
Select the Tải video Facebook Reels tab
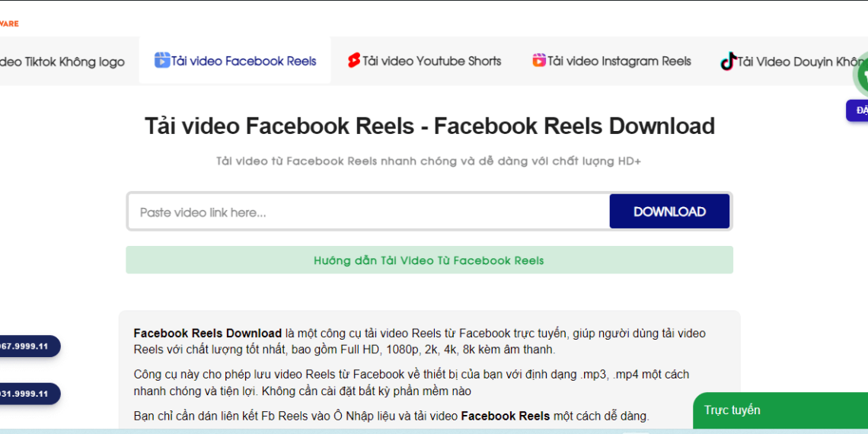(x=235, y=61)
